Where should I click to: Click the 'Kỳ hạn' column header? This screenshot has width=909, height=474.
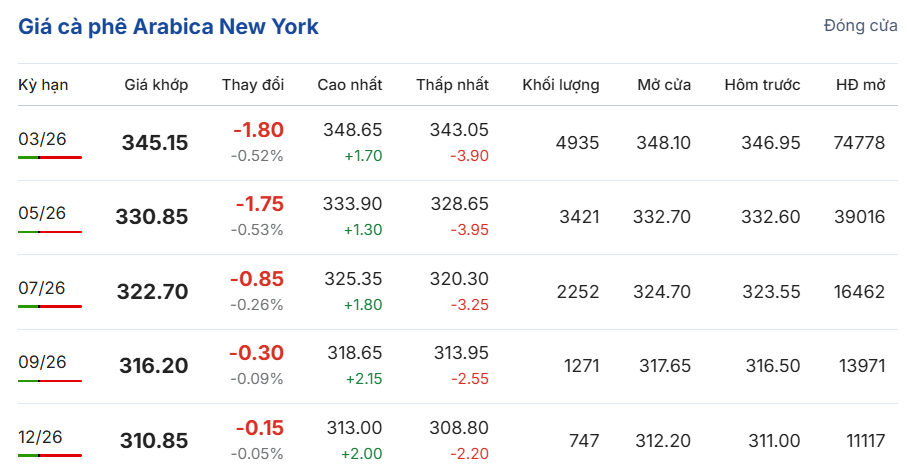coord(43,85)
